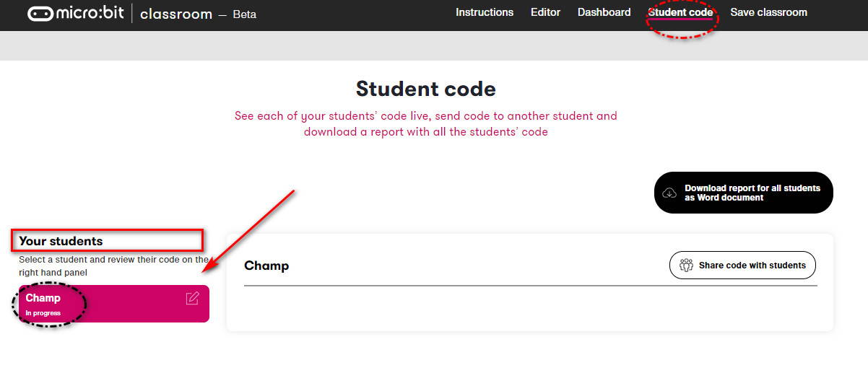Download report for all students as Word document
This screenshot has height=373, width=868.
pyautogui.click(x=744, y=193)
